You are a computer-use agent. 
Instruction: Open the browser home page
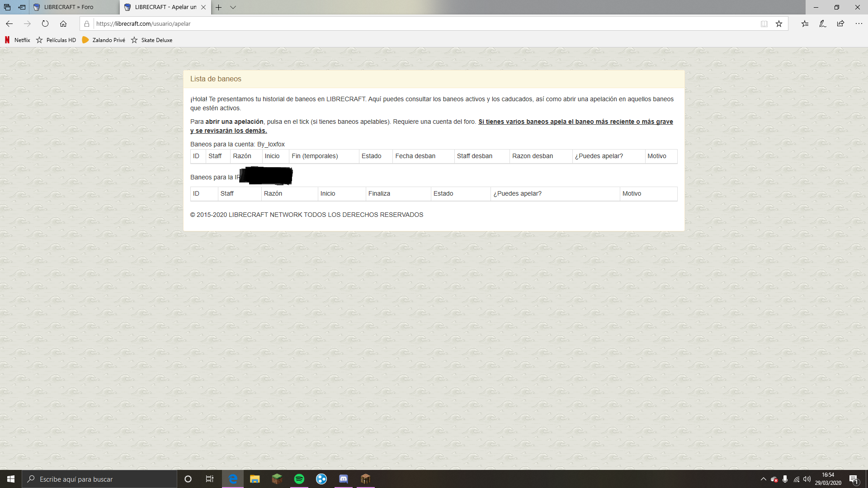click(x=63, y=23)
